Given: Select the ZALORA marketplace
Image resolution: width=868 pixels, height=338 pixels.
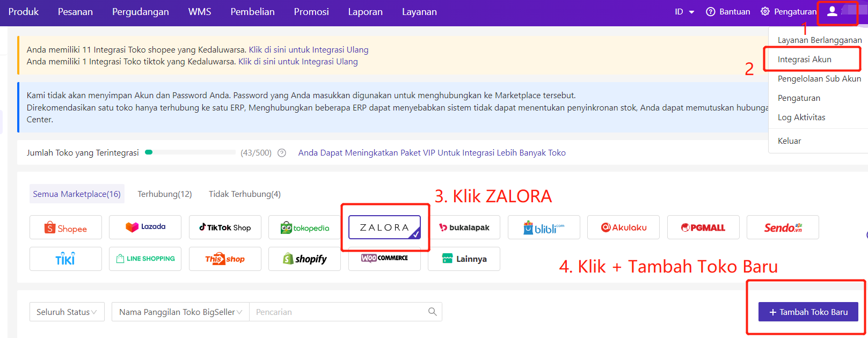Looking at the screenshot, I should click(384, 227).
